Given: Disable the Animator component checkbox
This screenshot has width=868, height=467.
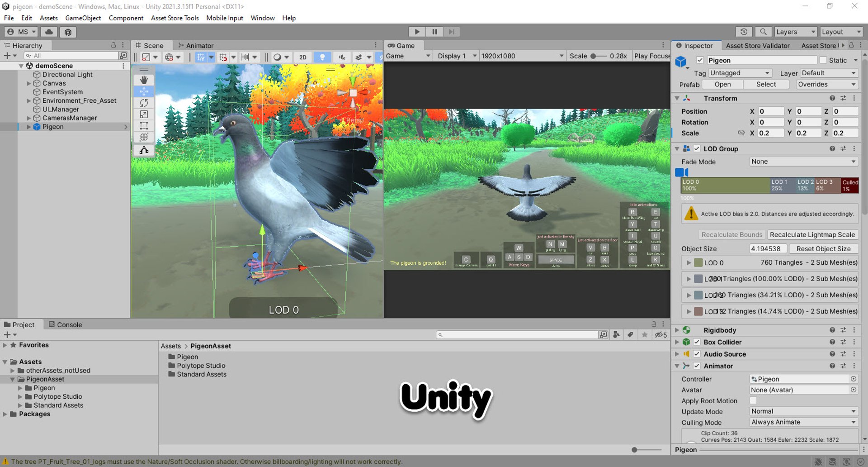Looking at the screenshot, I should (x=697, y=366).
